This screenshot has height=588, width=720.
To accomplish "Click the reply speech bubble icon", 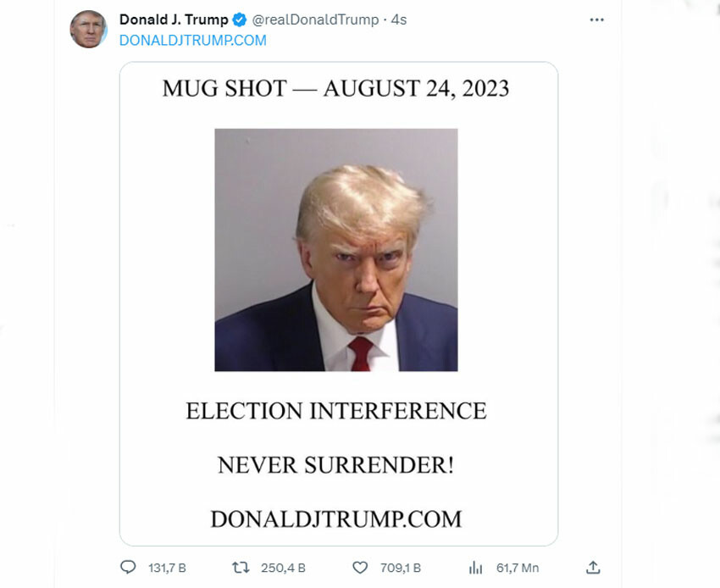I will click(x=128, y=568).
